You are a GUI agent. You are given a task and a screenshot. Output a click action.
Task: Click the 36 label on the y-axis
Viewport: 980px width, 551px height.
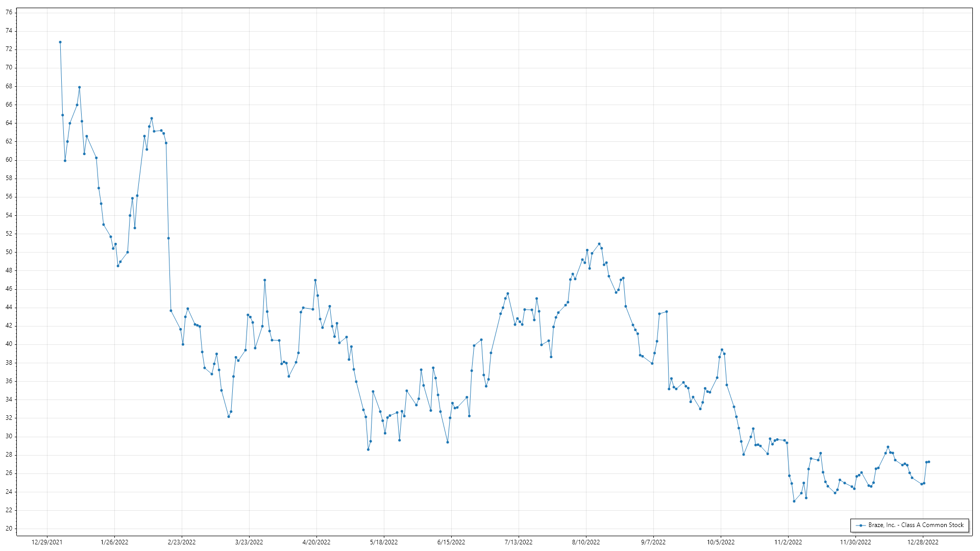click(x=9, y=381)
